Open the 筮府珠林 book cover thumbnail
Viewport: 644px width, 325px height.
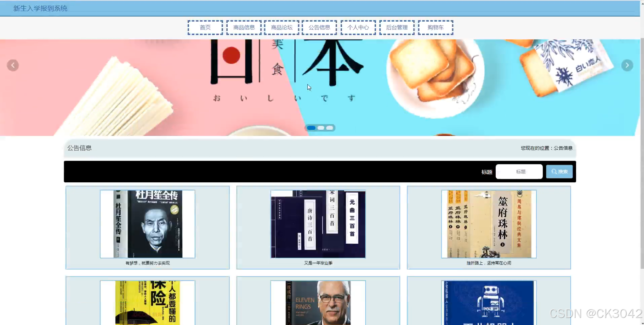click(489, 224)
